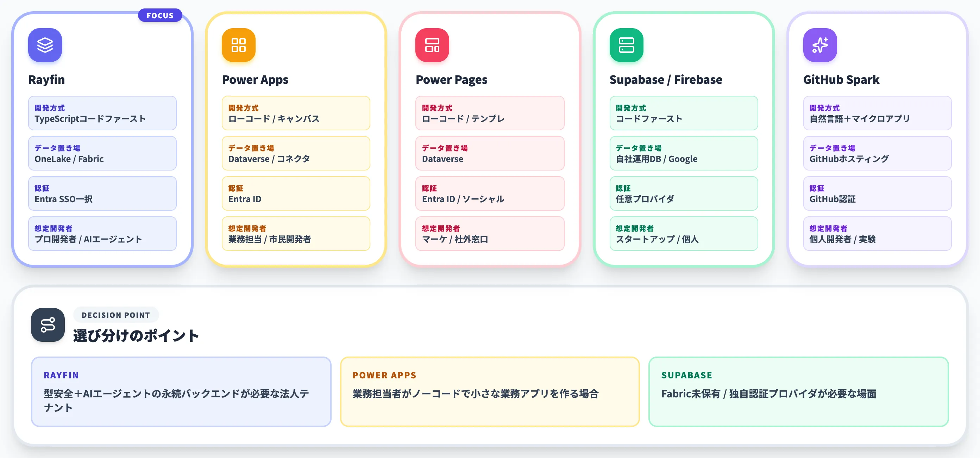
Task: Click the 型安全＋AIエージェント description text
Action: point(176,401)
